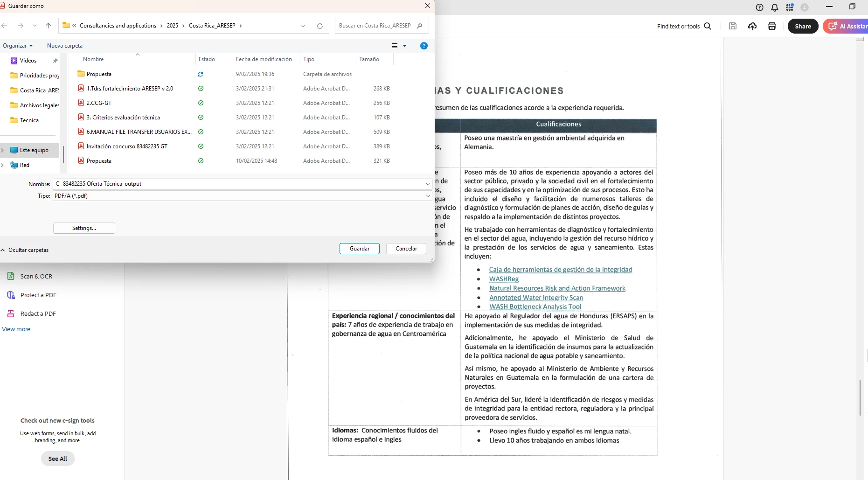The width and height of the screenshot is (868, 480).
Task: Select Prioridades proy folder in navigation pane
Action: pos(35,76)
